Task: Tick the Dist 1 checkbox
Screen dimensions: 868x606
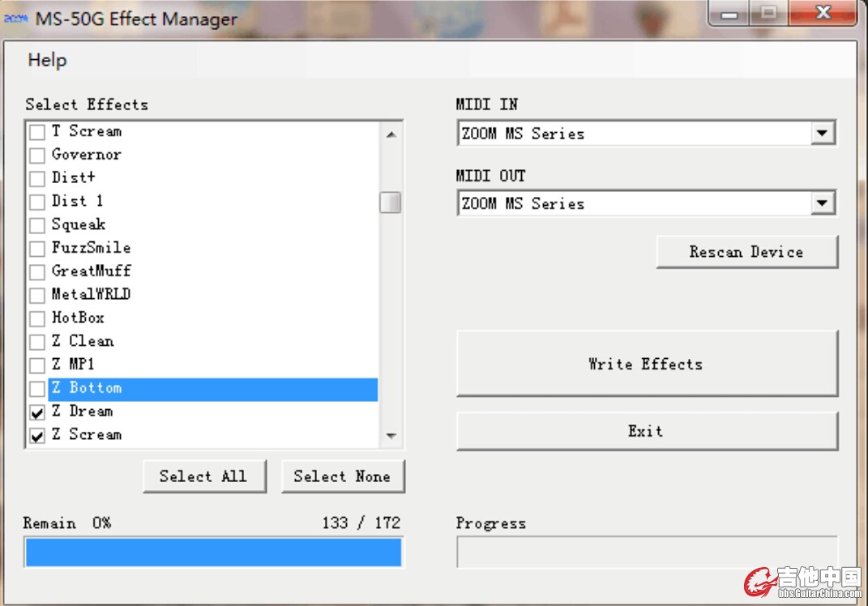Action: coord(37,202)
